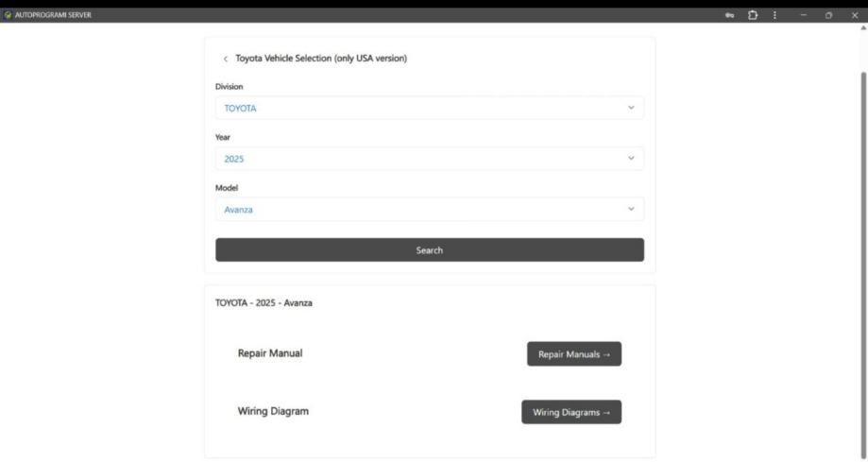
Task: Click the 'Toyota Vehicle Selection (only USA version)' heading
Action: pos(321,59)
